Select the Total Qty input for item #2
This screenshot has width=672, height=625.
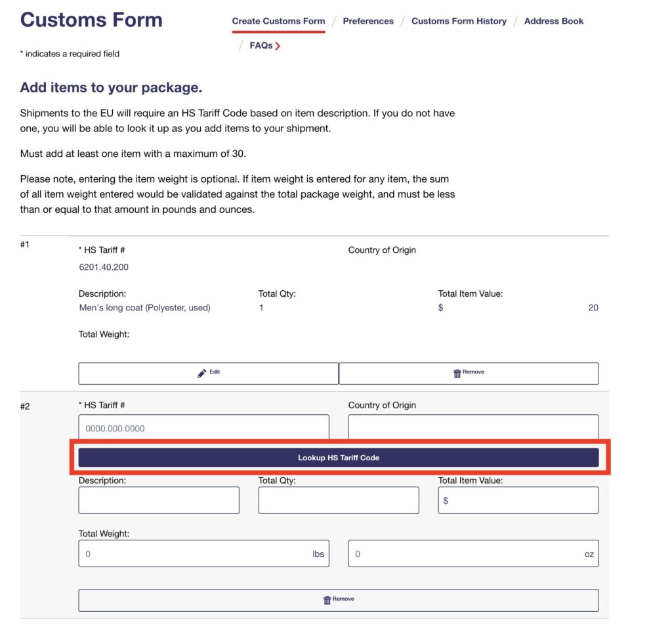pyautogui.click(x=339, y=500)
